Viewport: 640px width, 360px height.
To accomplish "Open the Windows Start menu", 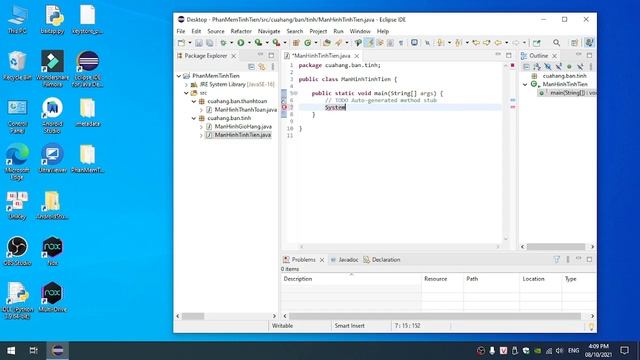I will [11, 351].
